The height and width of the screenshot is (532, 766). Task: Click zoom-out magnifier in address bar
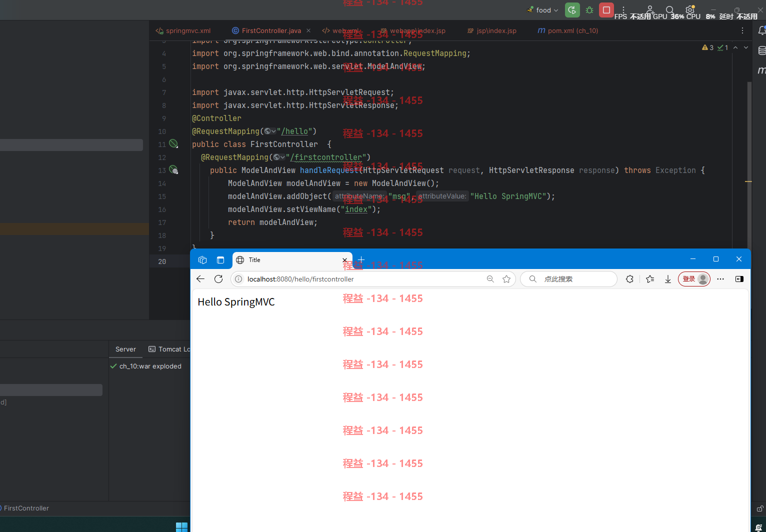(x=490, y=279)
